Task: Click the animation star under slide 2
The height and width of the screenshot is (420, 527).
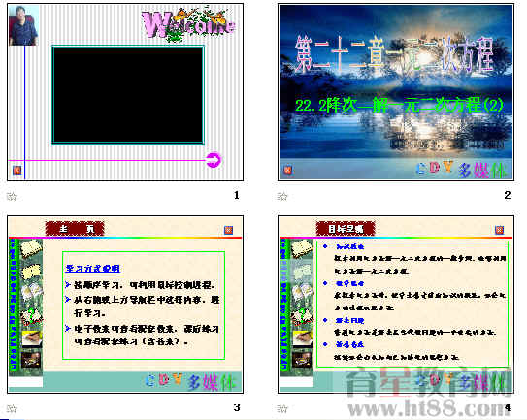Action: (x=282, y=196)
